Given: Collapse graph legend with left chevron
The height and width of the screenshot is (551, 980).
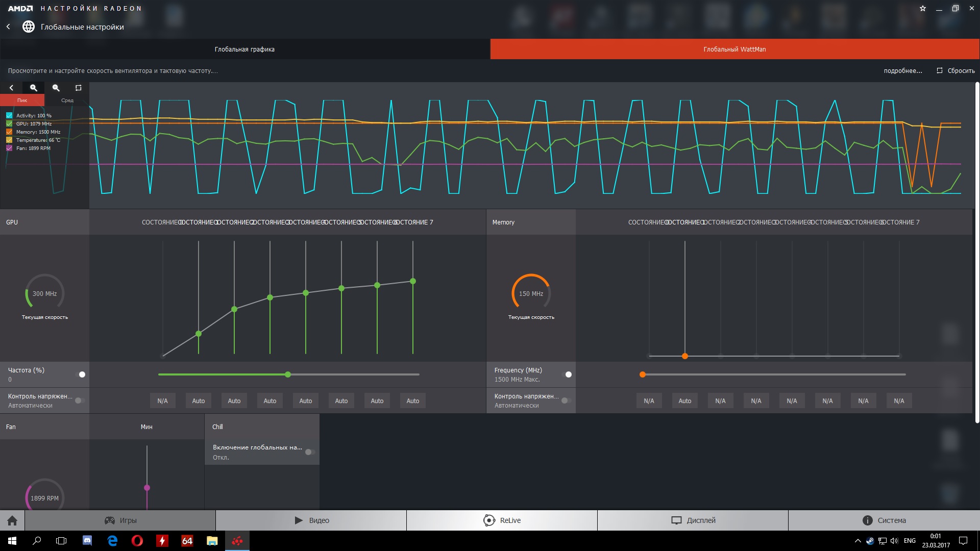Looking at the screenshot, I should pyautogui.click(x=11, y=88).
